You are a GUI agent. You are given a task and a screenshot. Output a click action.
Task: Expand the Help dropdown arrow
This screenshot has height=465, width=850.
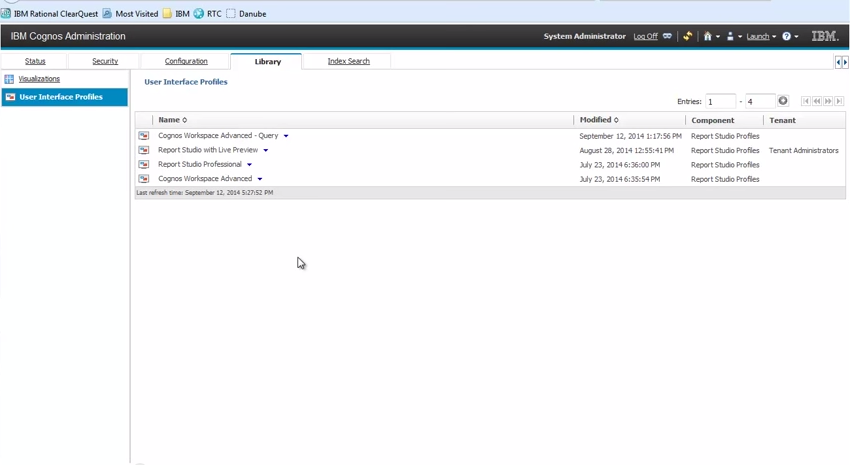click(x=796, y=37)
